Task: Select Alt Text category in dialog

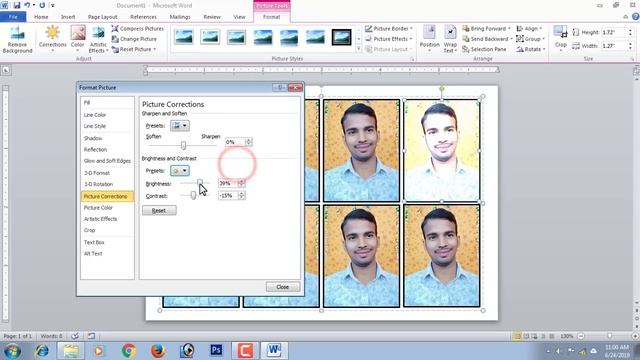Action: click(x=107, y=253)
